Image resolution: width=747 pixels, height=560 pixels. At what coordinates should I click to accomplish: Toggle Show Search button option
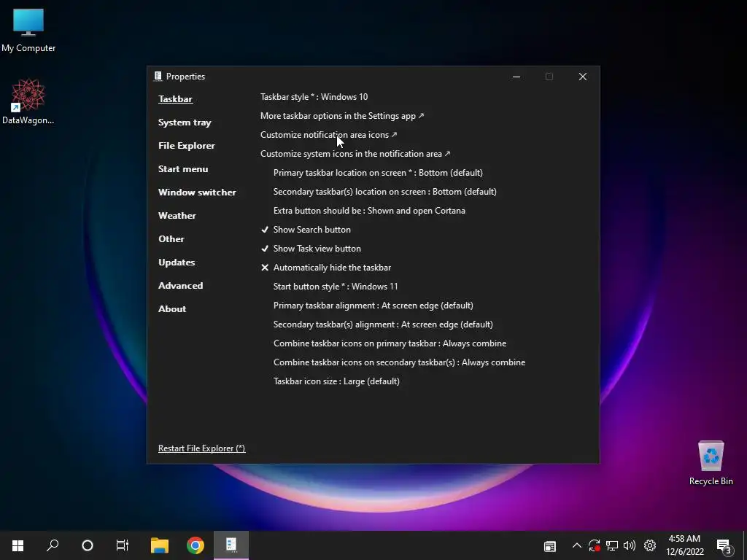[x=306, y=230]
